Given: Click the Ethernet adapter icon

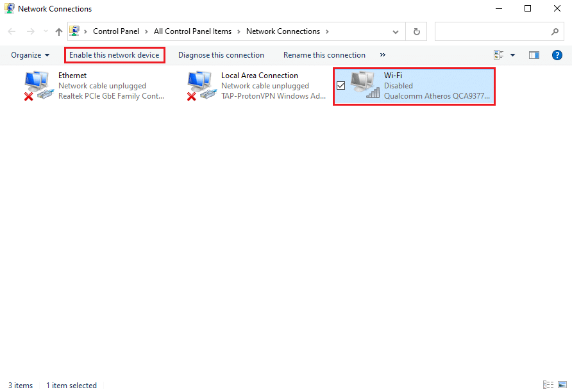Looking at the screenshot, I should coord(37,85).
